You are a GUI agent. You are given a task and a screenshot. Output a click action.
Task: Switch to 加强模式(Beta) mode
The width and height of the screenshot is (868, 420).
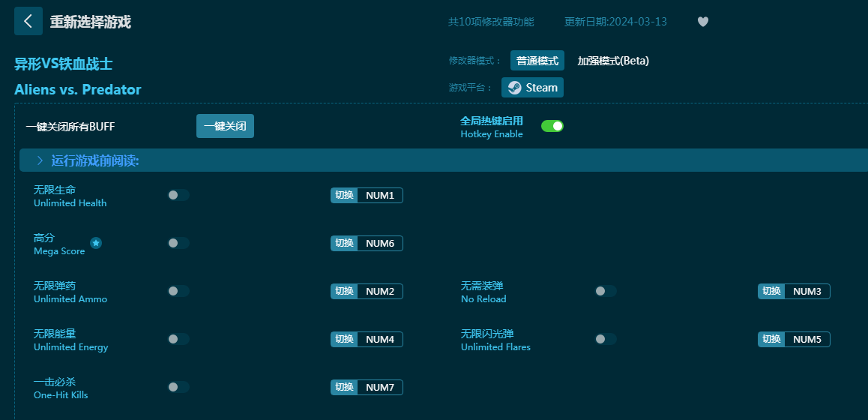coord(613,61)
